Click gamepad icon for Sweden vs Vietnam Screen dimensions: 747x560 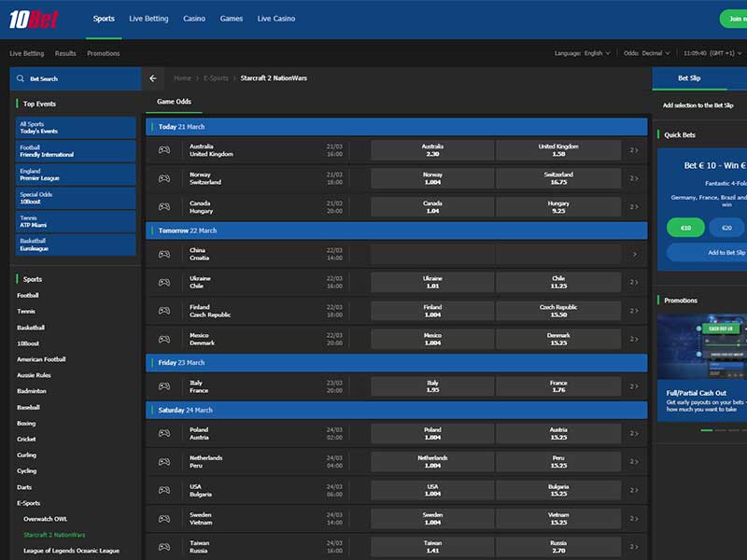[164, 519]
